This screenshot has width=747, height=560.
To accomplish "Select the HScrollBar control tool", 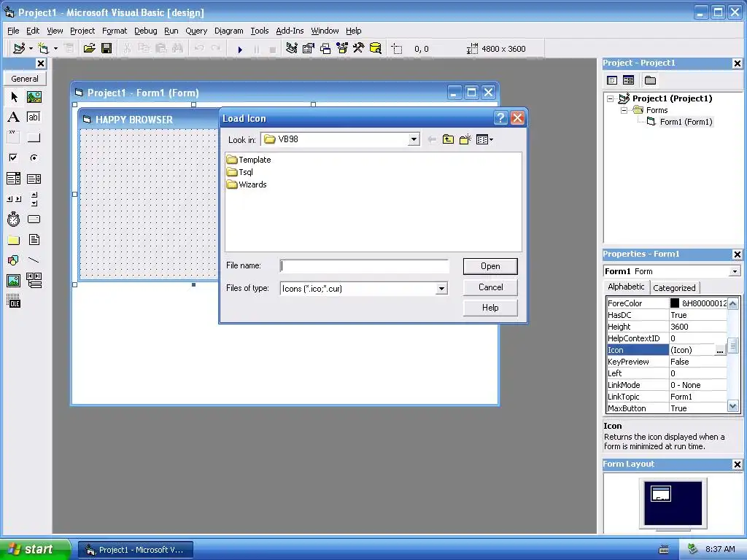I will pyautogui.click(x=14, y=199).
